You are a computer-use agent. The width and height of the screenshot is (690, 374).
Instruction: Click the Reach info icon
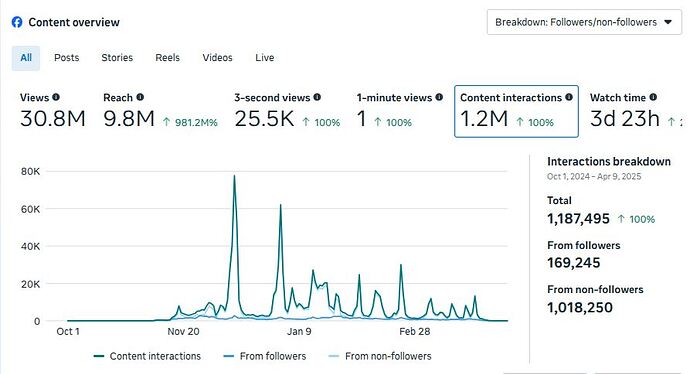point(140,97)
